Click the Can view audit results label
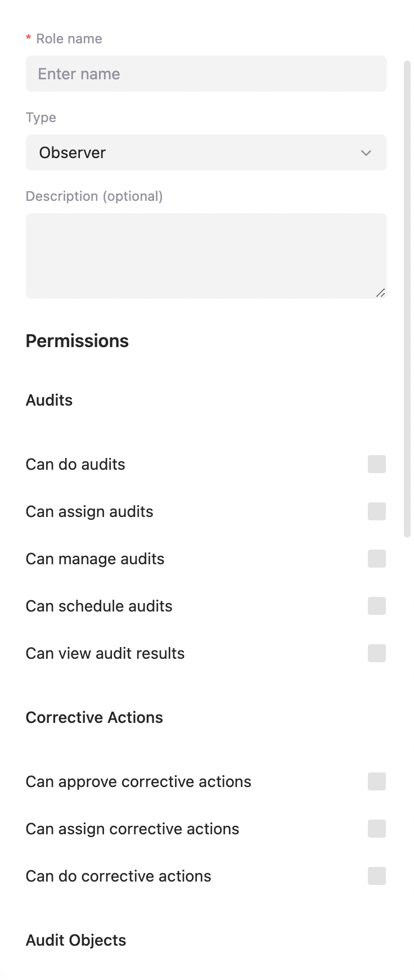Image resolution: width=414 pixels, height=980 pixels. pyautogui.click(x=105, y=653)
